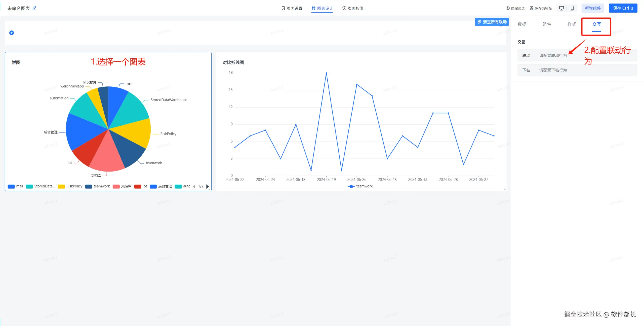This screenshot has height=326, width=644.
Task: Click the 新增组件 button
Action: coord(593,8)
